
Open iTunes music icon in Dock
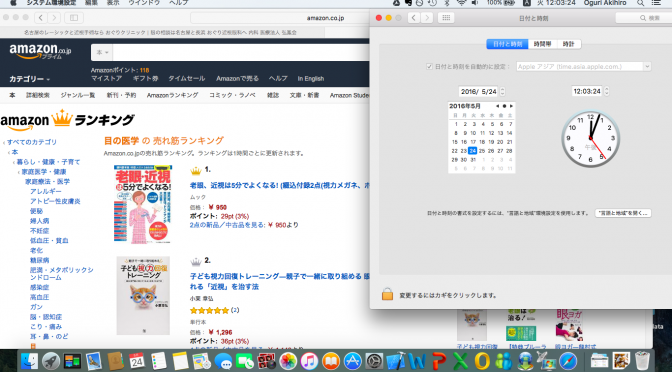pos(309,361)
